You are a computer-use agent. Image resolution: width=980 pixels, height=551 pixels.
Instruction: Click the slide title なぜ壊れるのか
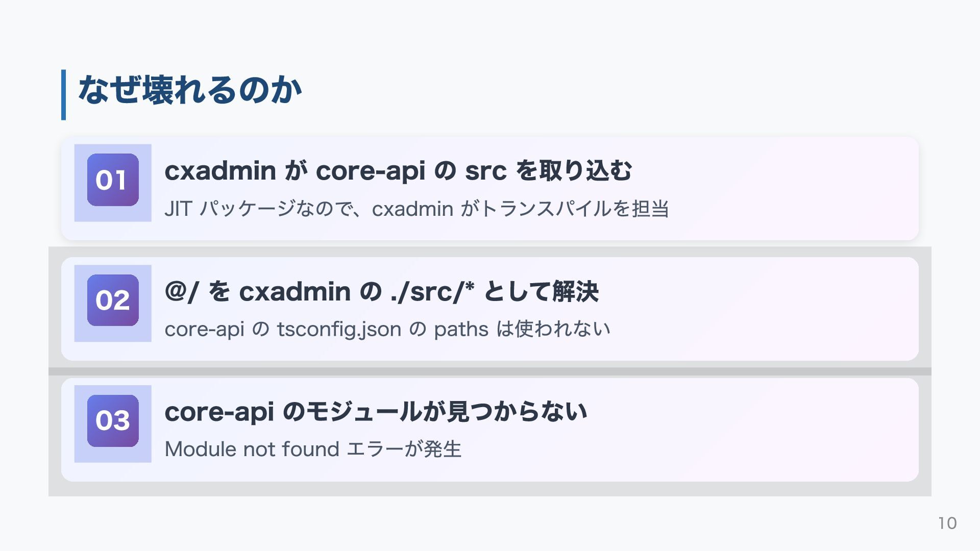pyautogui.click(x=190, y=91)
